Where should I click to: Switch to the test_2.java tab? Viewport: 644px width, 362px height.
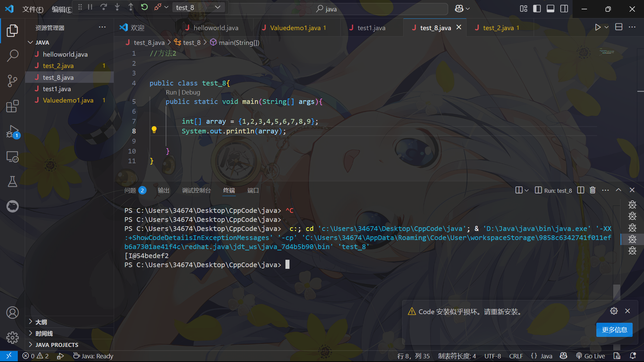(x=500, y=28)
